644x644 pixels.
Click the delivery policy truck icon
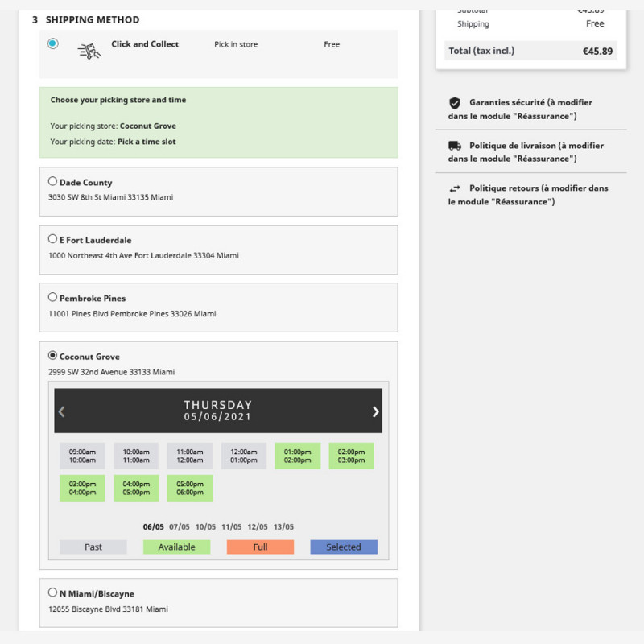tap(455, 146)
